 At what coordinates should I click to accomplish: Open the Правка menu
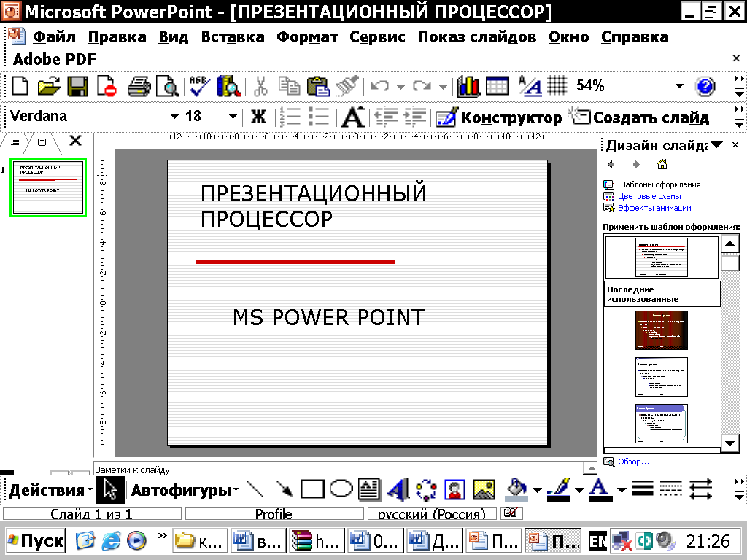(x=117, y=36)
